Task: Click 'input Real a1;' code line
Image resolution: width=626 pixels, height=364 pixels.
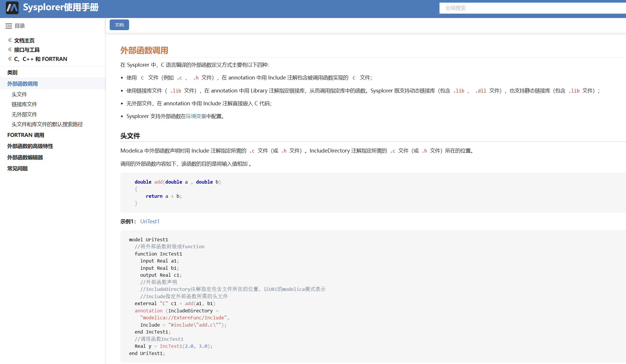Action: pos(160,261)
